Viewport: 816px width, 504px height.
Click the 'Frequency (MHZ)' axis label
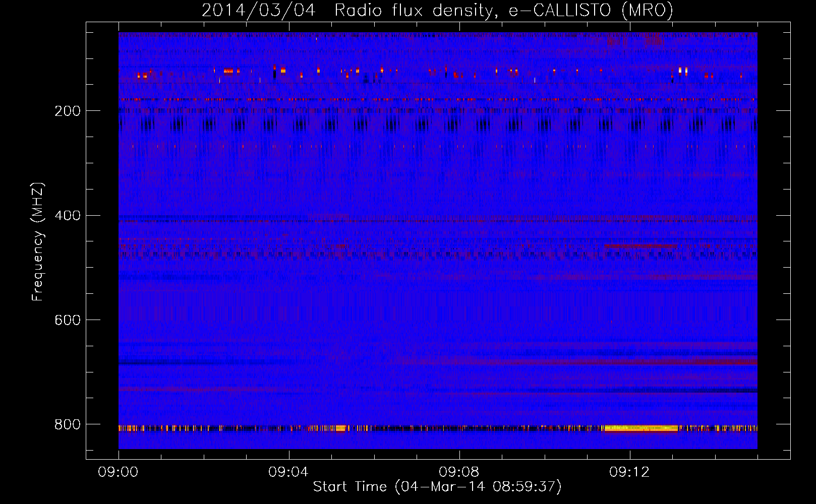[38, 242]
